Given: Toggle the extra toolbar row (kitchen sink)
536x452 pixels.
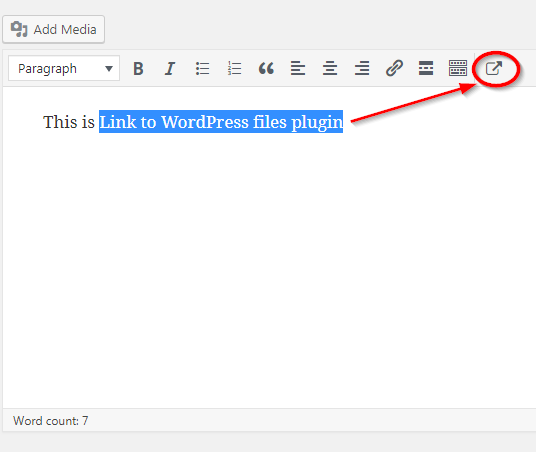Looking at the screenshot, I should [x=458, y=68].
